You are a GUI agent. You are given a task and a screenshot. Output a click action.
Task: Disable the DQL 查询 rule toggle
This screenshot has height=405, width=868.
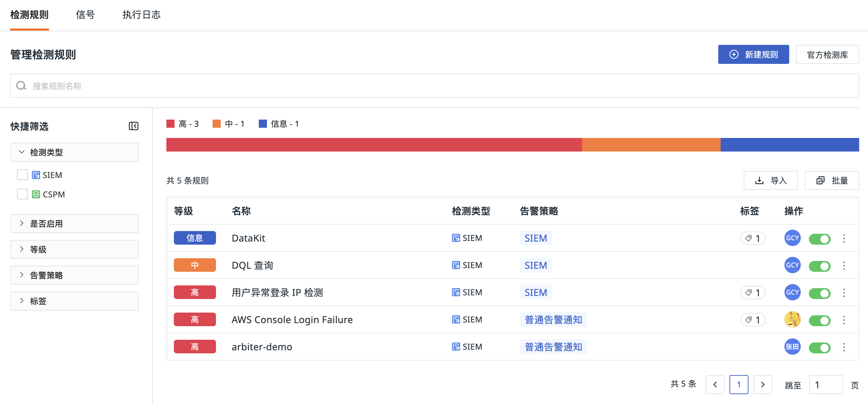(x=819, y=266)
